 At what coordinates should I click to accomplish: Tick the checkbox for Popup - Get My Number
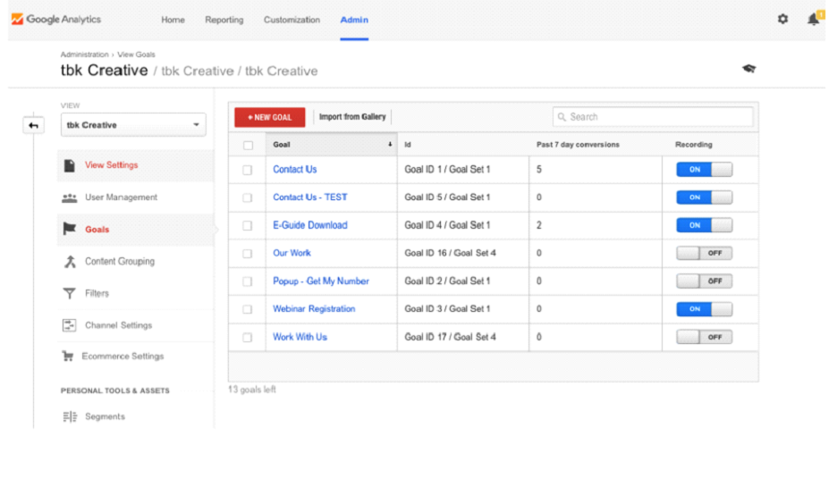pos(247,281)
